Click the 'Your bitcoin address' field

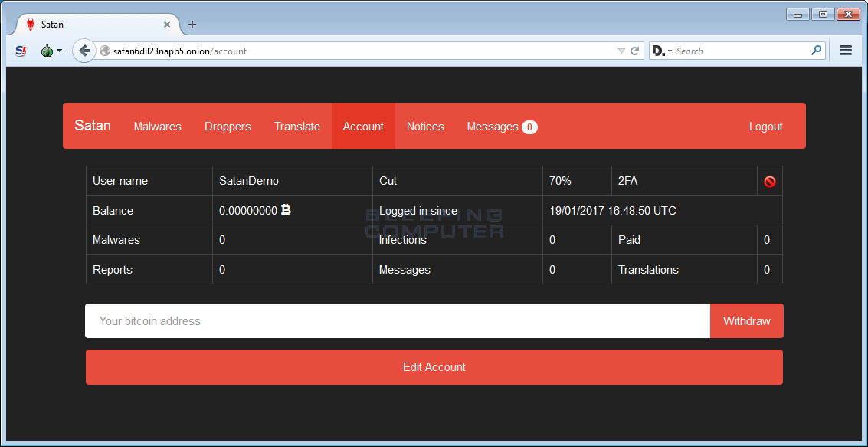click(398, 320)
